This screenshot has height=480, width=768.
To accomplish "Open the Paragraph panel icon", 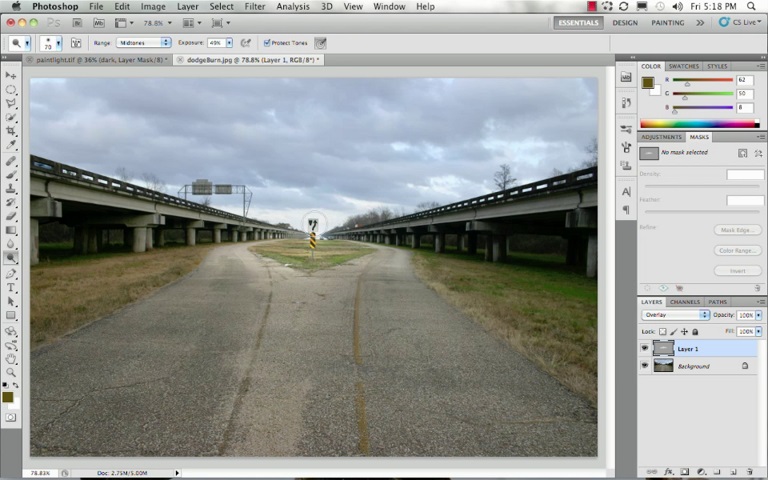I will click(x=626, y=210).
